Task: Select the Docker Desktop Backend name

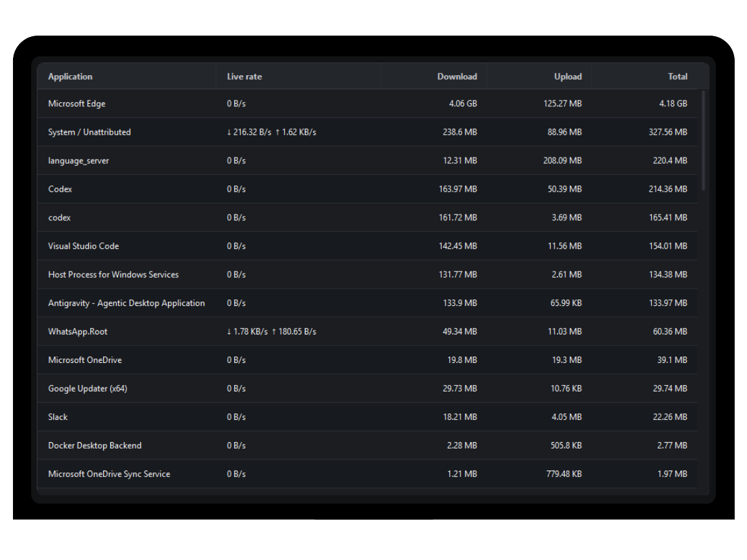Action: click(95, 446)
